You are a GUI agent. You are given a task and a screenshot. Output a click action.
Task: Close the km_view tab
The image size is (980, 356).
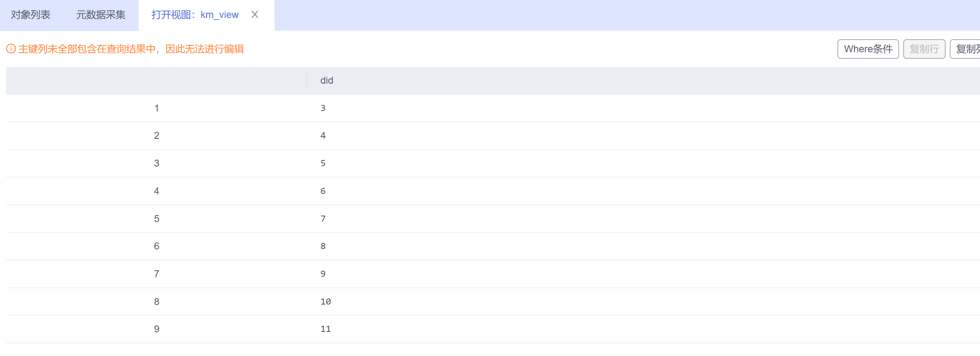255,15
